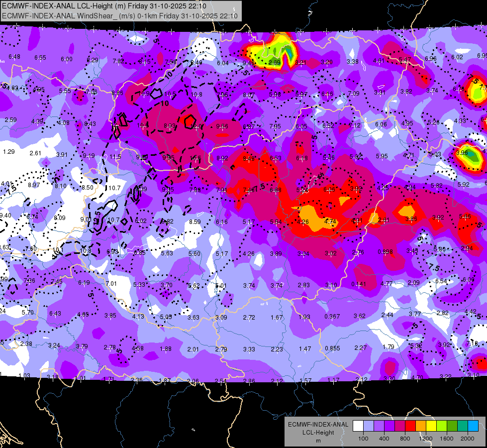Click the grid value 9.56
This screenshot has height=448, width=487.
pos(222,126)
